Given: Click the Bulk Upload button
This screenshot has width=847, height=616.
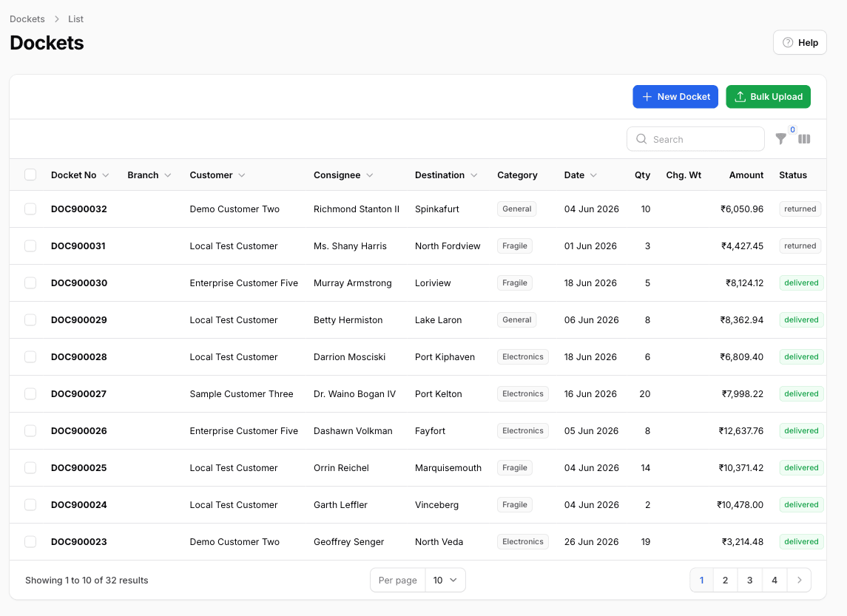Looking at the screenshot, I should [768, 97].
